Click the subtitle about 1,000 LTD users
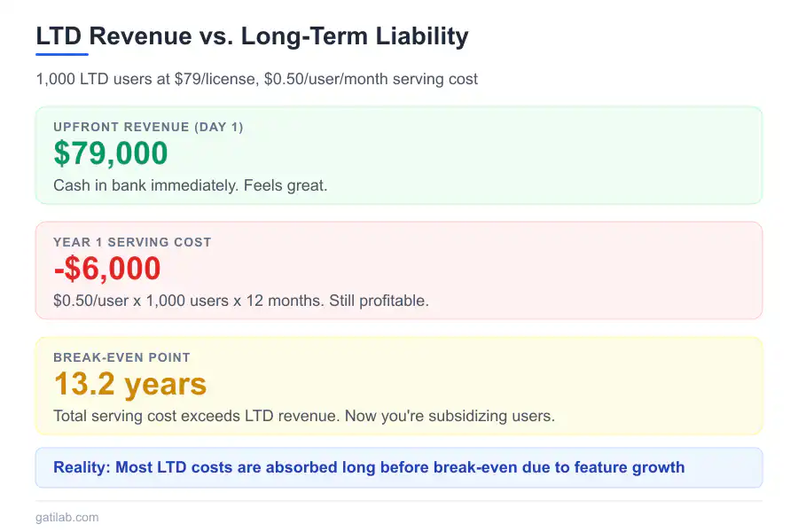Screen dimensions: 798x532 [x=256, y=79]
